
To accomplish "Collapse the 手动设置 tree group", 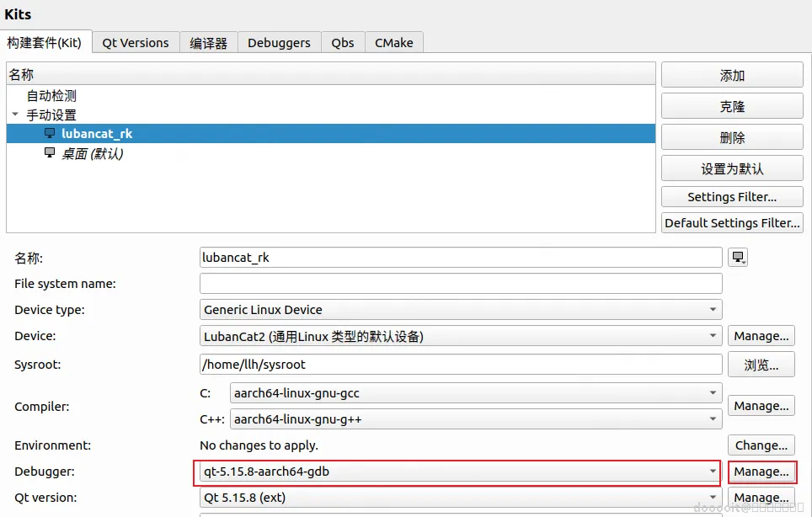I will click(x=15, y=115).
